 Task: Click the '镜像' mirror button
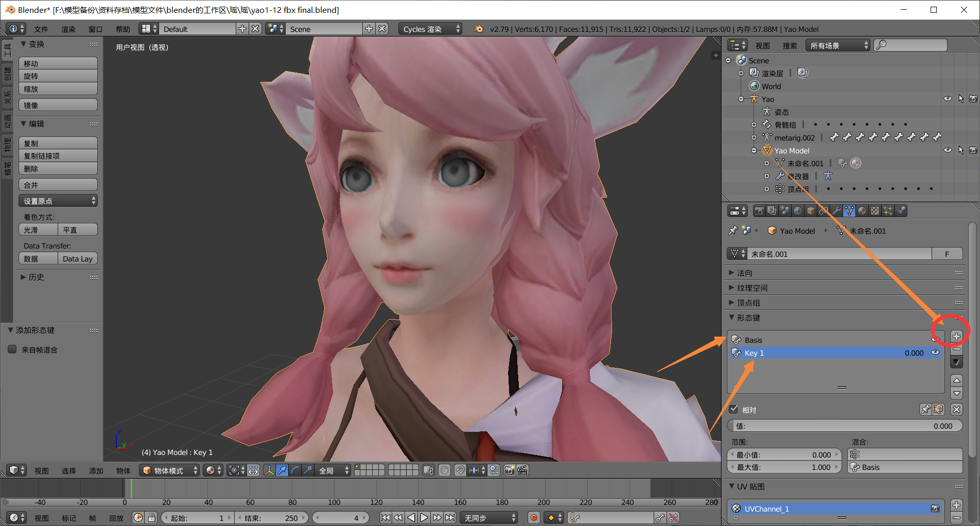click(58, 105)
